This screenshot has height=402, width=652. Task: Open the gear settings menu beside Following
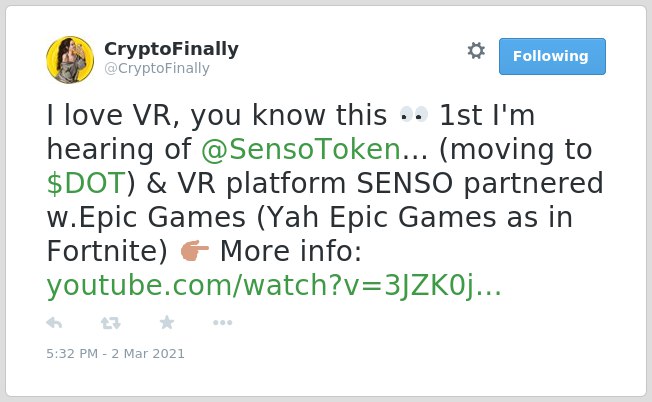point(476,51)
